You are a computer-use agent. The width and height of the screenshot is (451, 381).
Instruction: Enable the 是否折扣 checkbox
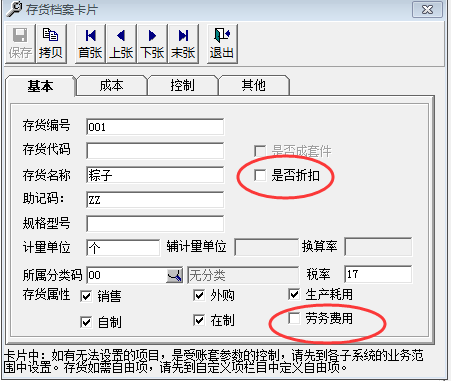click(260, 175)
